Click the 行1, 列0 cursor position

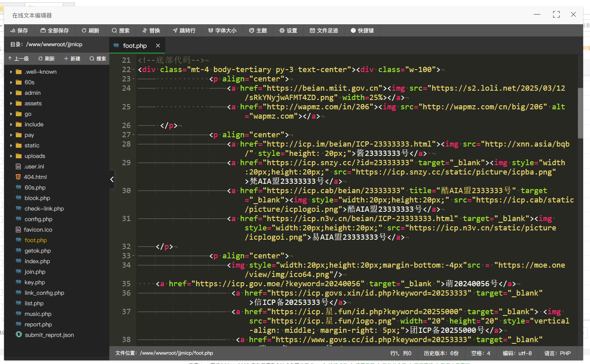pos(401,353)
